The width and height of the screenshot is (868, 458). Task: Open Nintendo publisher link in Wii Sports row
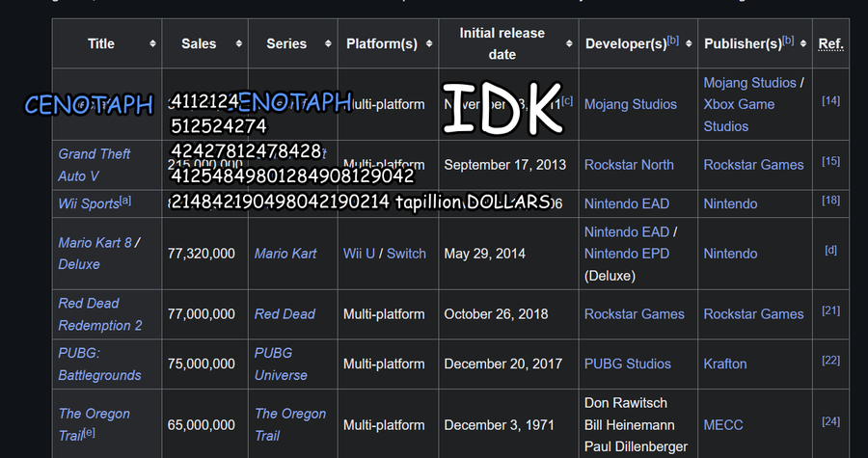[x=730, y=203]
